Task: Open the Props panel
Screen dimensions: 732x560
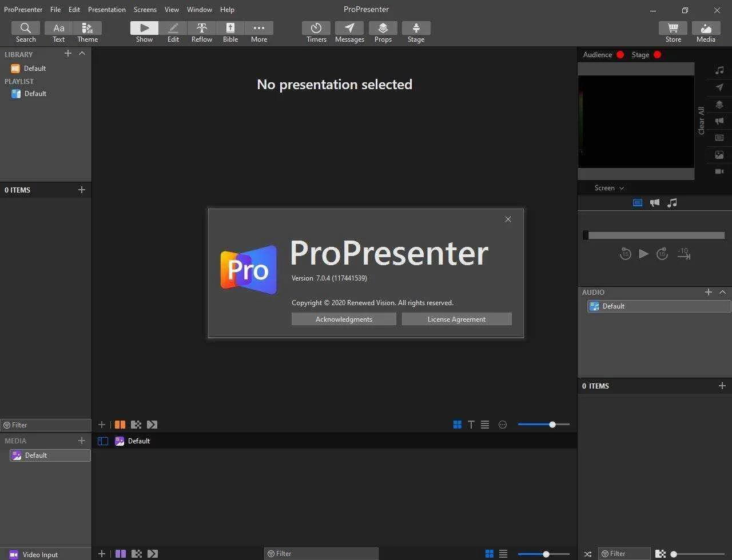Action: point(383,32)
